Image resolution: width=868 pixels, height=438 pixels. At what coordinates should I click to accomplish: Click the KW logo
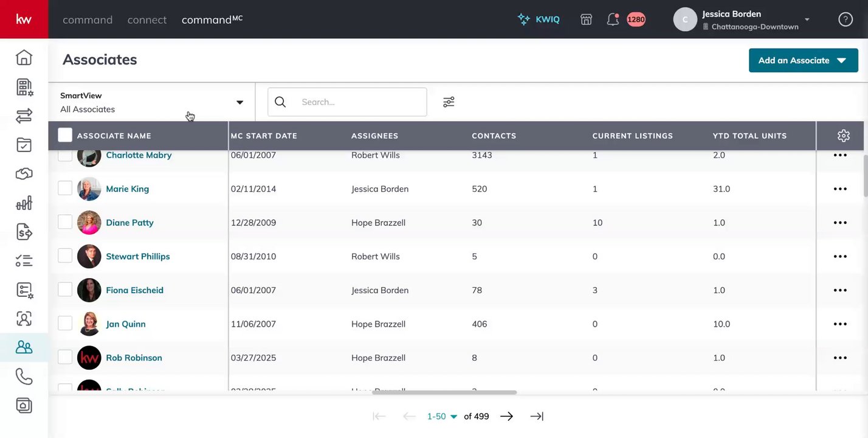[x=24, y=19]
